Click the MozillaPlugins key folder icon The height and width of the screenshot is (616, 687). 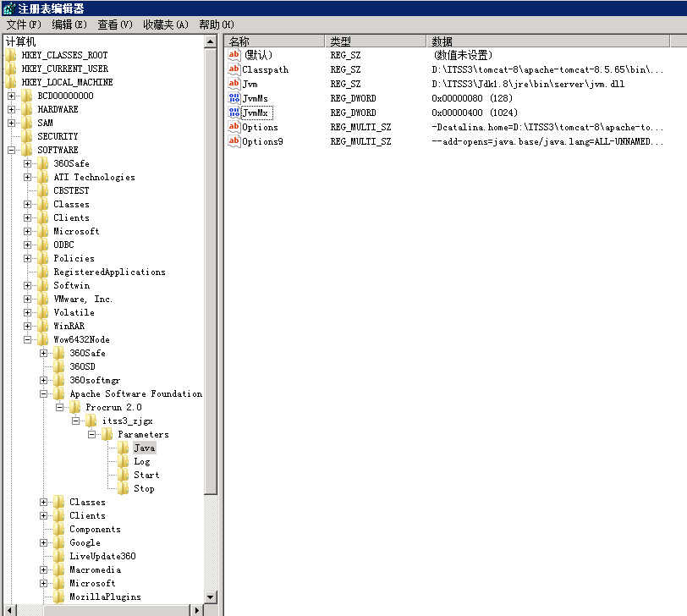pos(58,597)
